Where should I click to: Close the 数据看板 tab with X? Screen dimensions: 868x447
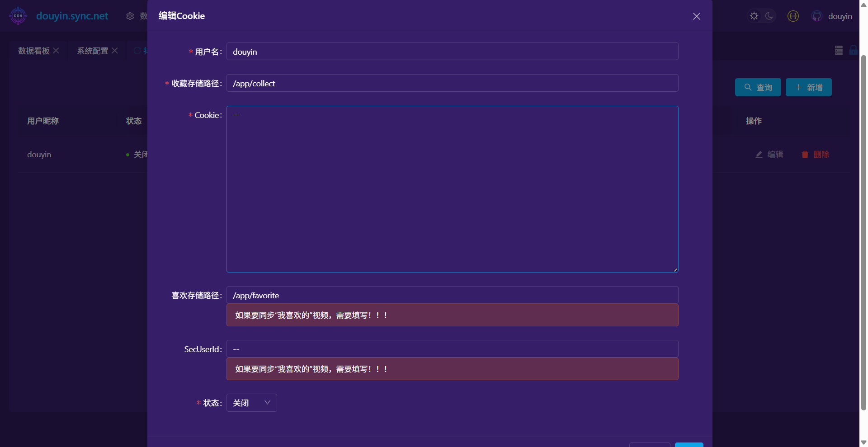pos(56,51)
